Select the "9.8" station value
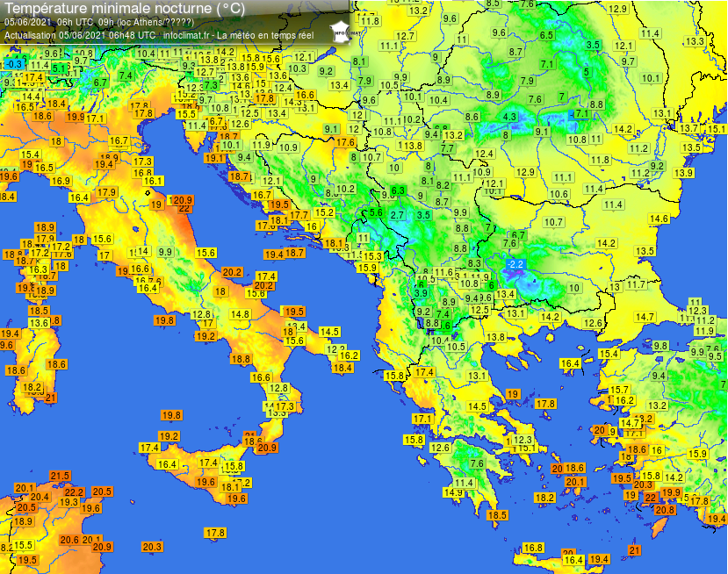This screenshot has width=728, height=574. point(660,346)
